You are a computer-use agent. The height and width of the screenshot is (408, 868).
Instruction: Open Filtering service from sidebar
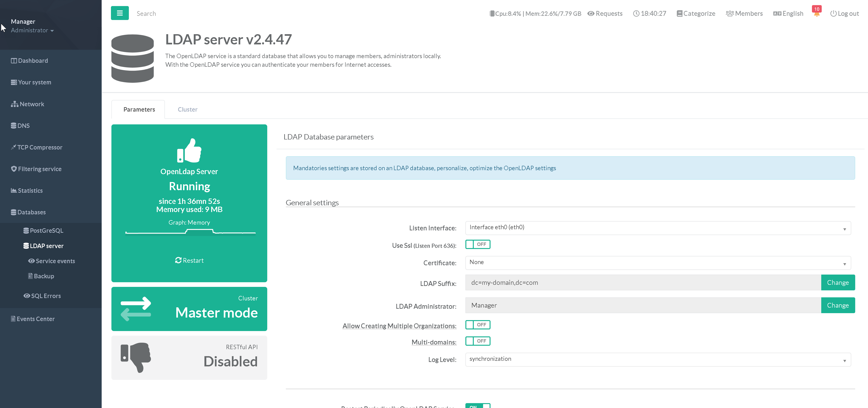pyautogui.click(x=40, y=169)
